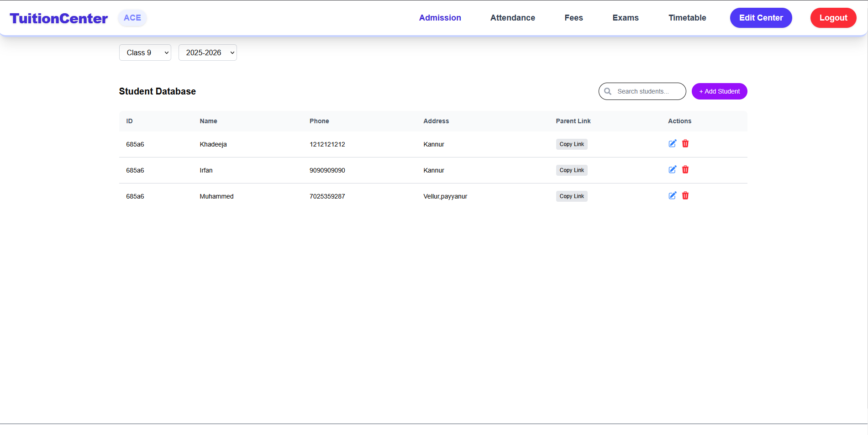The image size is (868, 435).
Task: Click the search magnifier icon
Action: 608,91
